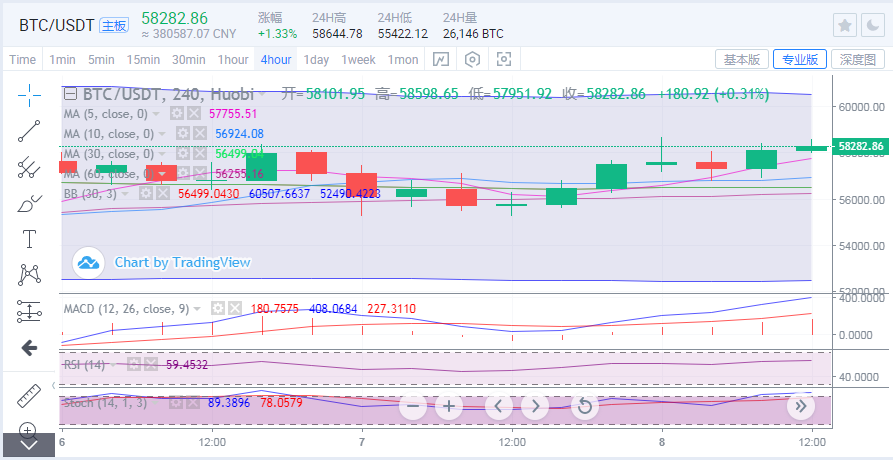Open MACD indicator settings gear
The height and width of the screenshot is (460, 893).
pos(218,309)
